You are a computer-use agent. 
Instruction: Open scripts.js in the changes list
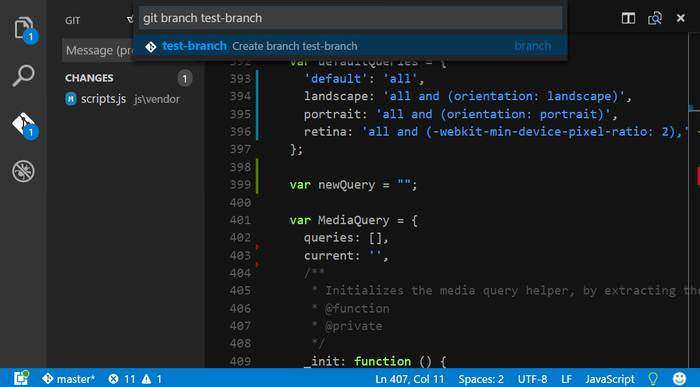(103, 99)
